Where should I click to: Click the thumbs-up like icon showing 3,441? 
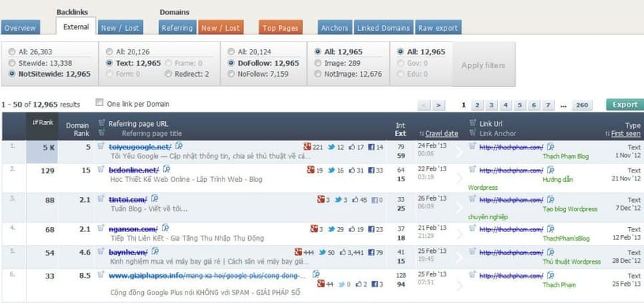343,252
